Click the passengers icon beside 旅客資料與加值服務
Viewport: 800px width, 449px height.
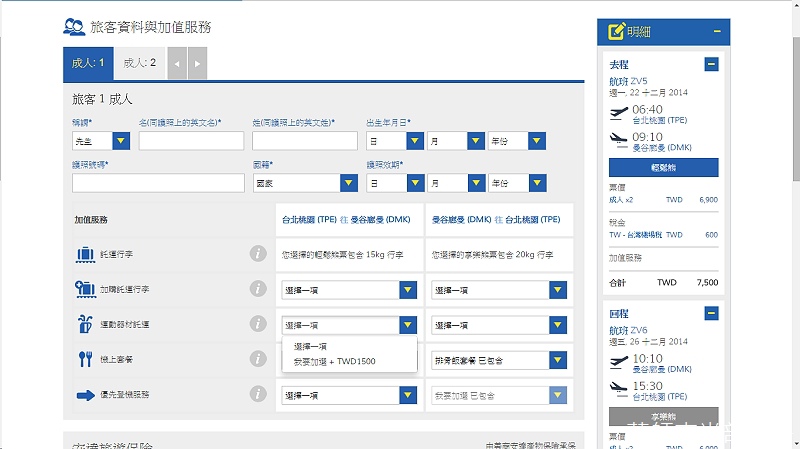pyautogui.click(x=74, y=27)
